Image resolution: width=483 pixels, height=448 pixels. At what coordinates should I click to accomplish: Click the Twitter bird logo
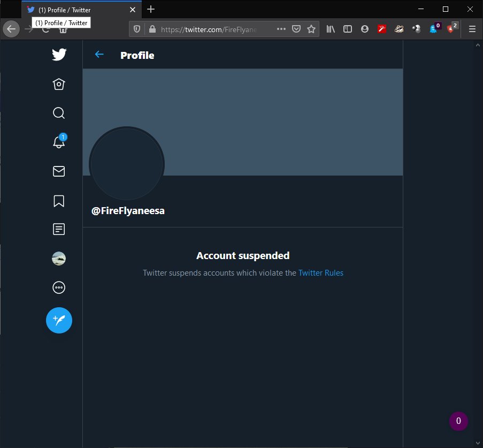[x=59, y=55]
